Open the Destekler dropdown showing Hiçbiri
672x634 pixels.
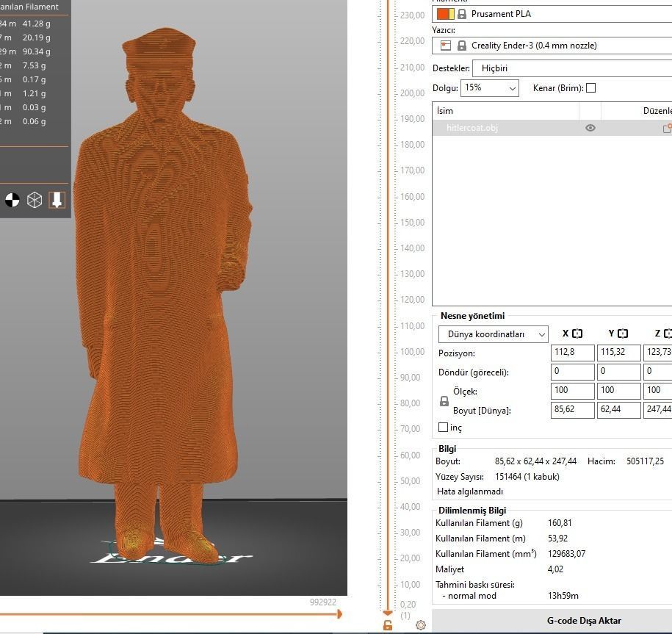[x=572, y=68]
